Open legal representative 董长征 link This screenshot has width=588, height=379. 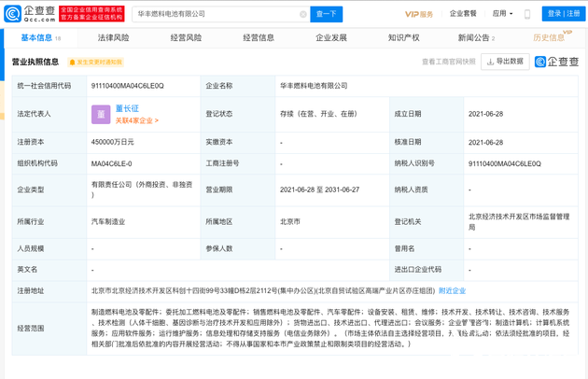127,109
